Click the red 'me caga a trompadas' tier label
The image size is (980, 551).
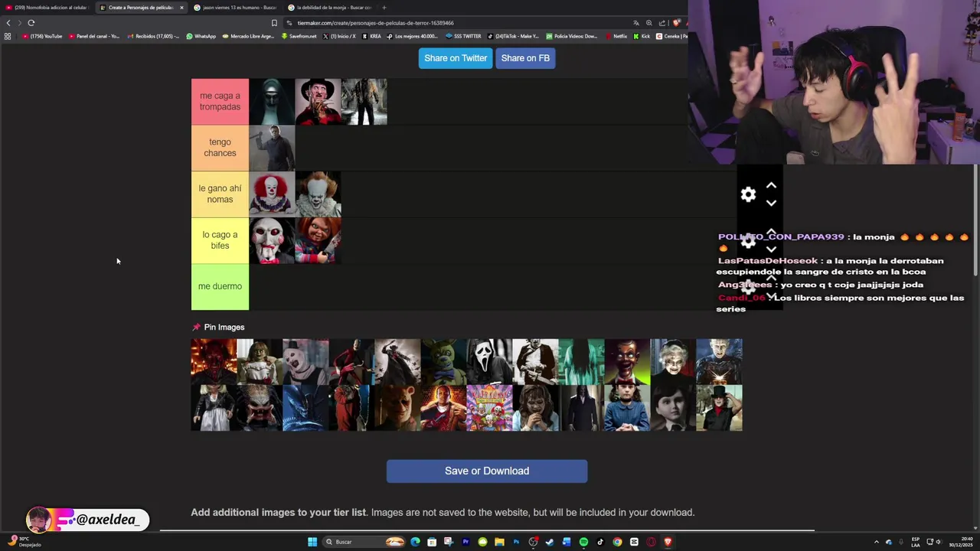click(x=220, y=102)
